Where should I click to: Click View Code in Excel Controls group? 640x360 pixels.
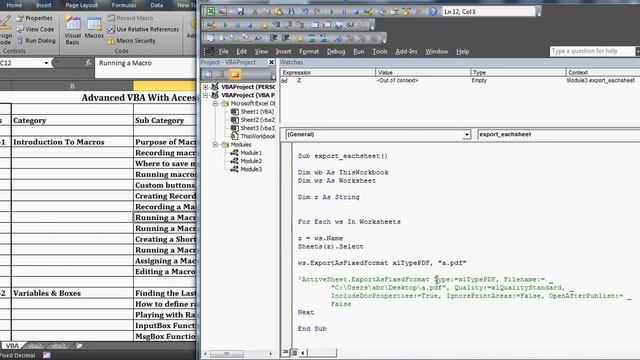click(35, 29)
